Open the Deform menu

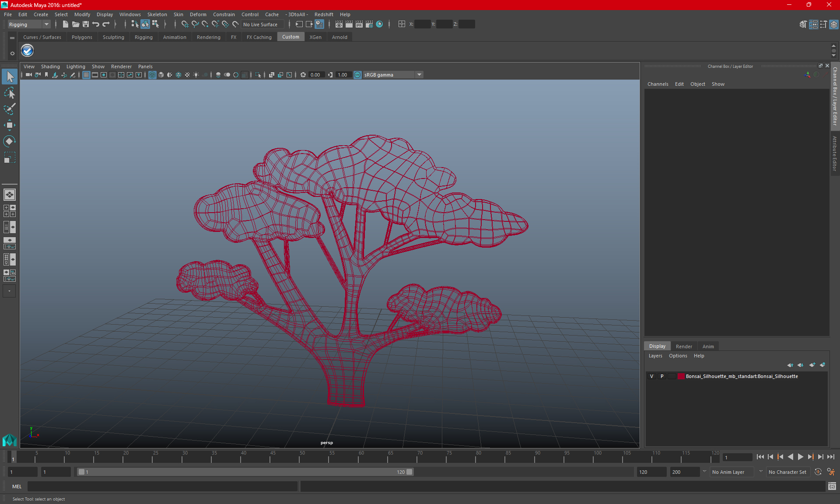point(198,14)
